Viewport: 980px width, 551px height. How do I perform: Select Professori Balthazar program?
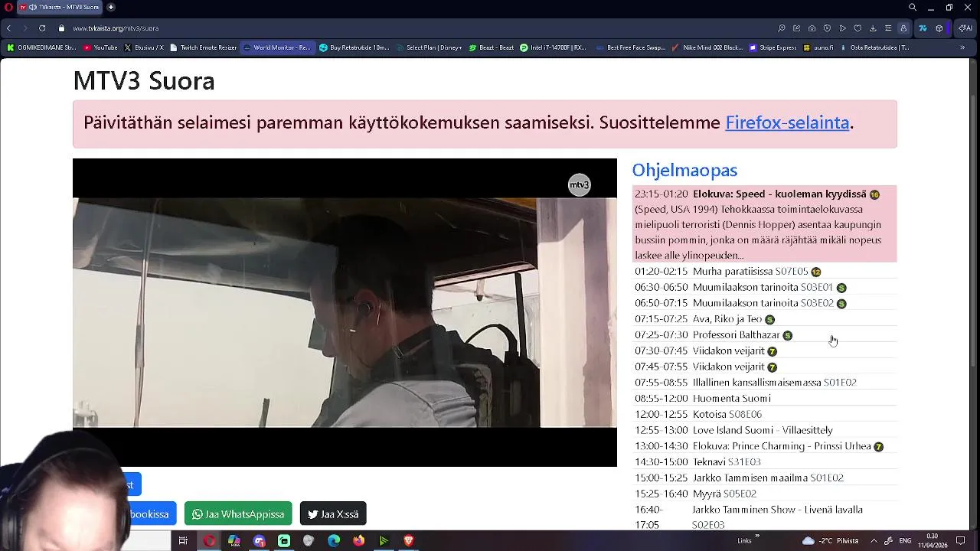(x=764, y=334)
